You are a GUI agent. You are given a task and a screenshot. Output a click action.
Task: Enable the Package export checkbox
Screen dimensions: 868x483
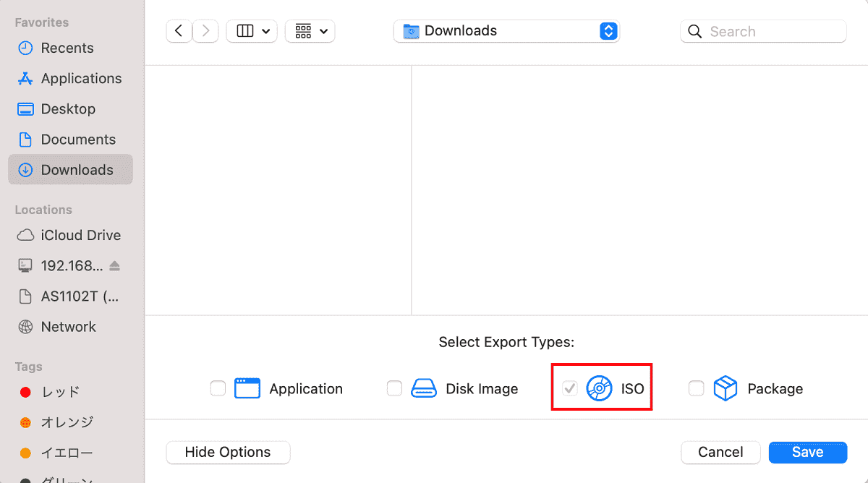(696, 389)
